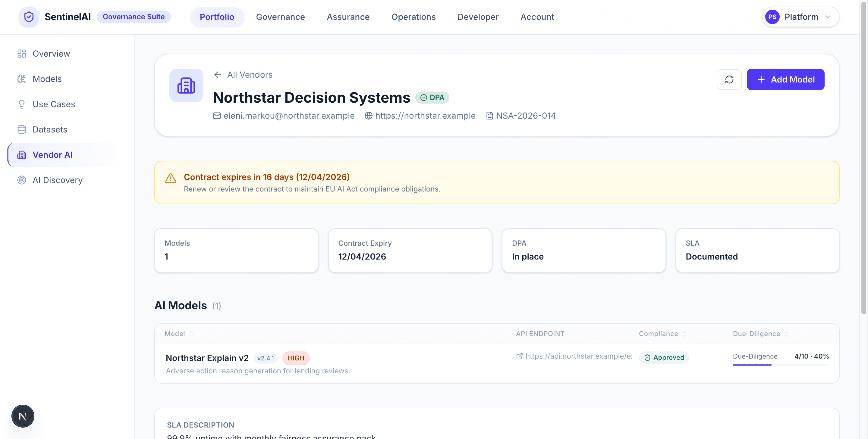The image size is (868, 439).
Task: Open the Operations section
Action: [414, 17]
